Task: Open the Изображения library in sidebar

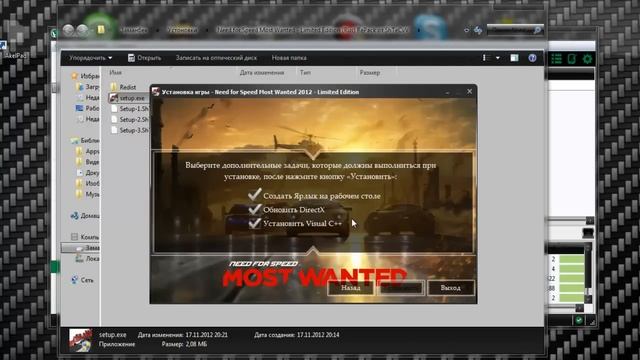Action: pyautogui.click(x=87, y=183)
